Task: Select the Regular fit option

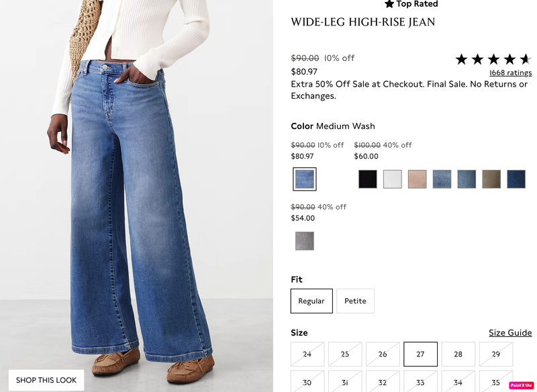Action: 311,301
